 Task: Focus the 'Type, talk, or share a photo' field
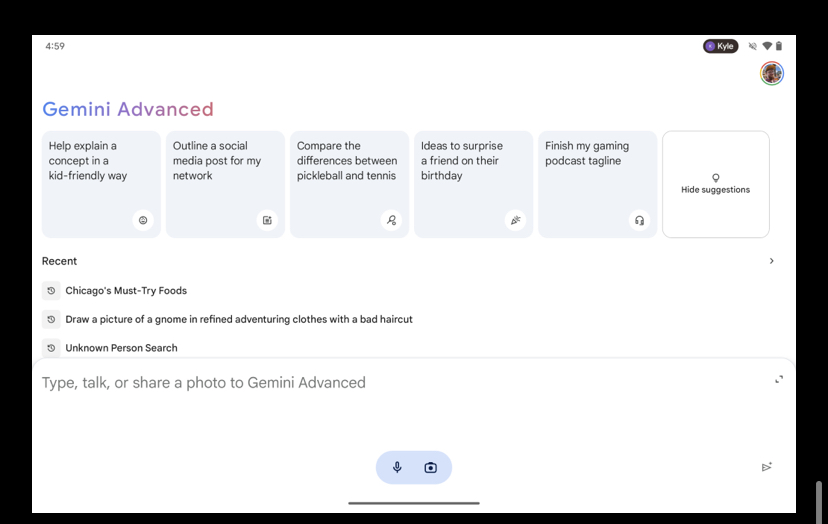pyautogui.click(x=203, y=382)
